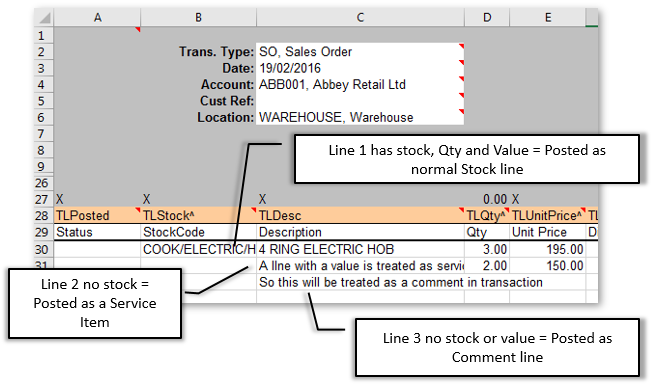Click the TLStock^ header cell
The image size is (652, 385).
[198, 215]
